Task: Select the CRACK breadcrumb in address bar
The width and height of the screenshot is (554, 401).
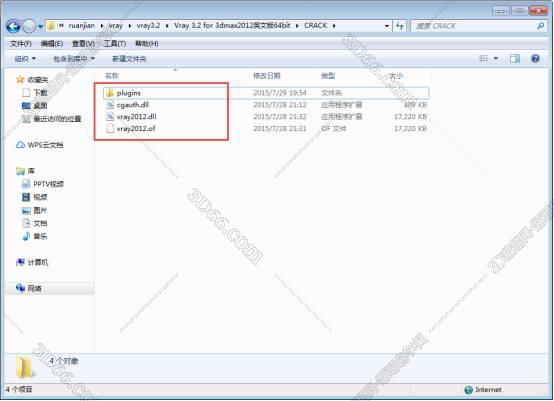Action: pyautogui.click(x=316, y=25)
